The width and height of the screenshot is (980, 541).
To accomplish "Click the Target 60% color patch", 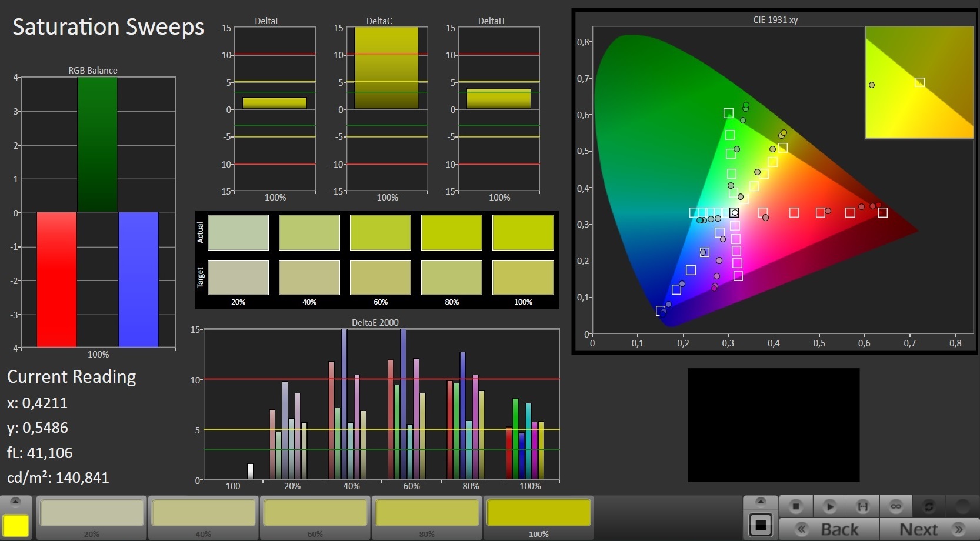I will point(381,278).
